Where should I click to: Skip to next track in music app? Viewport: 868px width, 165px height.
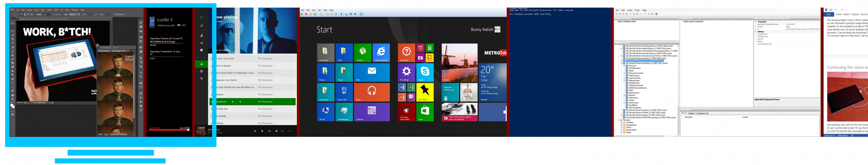[x=269, y=131]
